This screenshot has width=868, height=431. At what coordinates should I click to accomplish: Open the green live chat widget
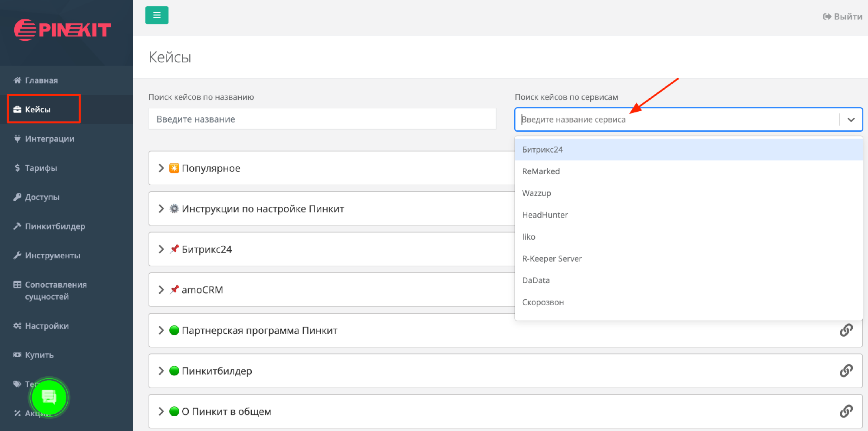tap(49, 397)
